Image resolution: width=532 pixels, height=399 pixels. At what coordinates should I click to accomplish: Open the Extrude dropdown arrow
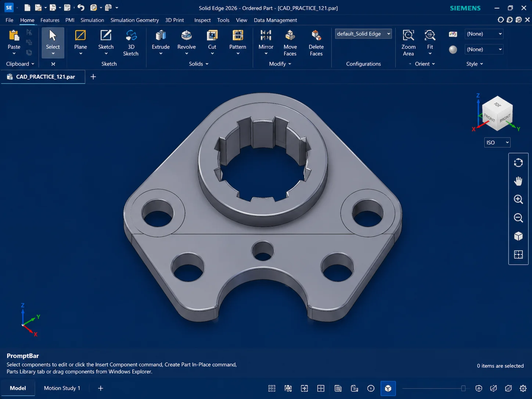(x=161, y=54)
